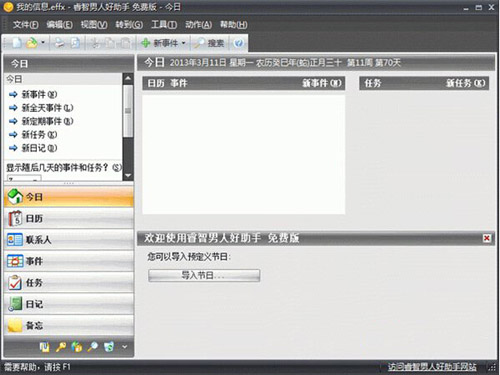500x375 pixels.
Task: Open the 工具(T) menu
Action: coord(164,24)
